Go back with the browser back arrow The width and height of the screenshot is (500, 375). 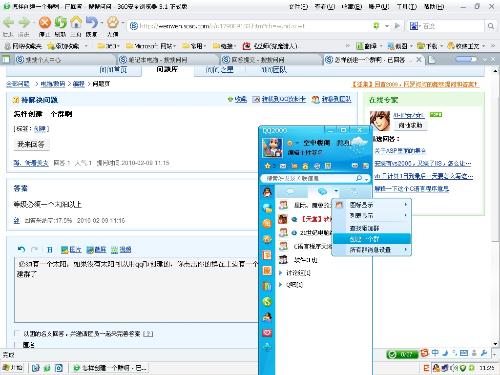click(8, 23)
